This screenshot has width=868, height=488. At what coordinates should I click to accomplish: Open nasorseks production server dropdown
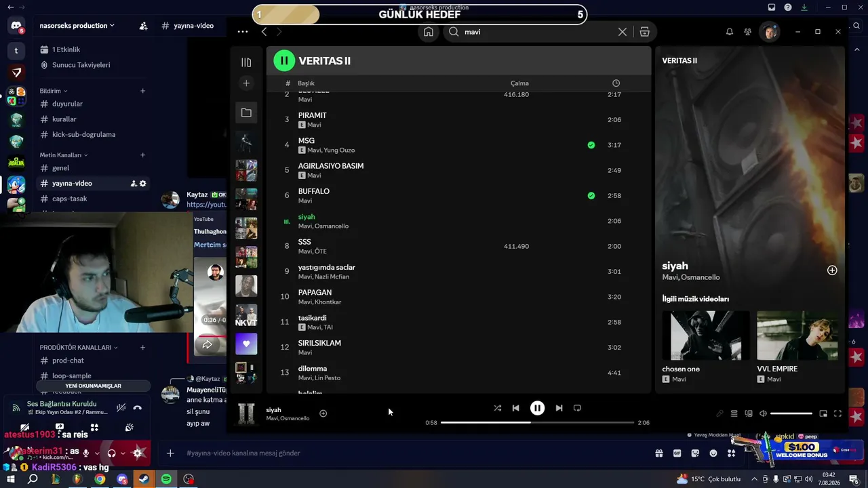pyautogui.click(x=77, y=26)
